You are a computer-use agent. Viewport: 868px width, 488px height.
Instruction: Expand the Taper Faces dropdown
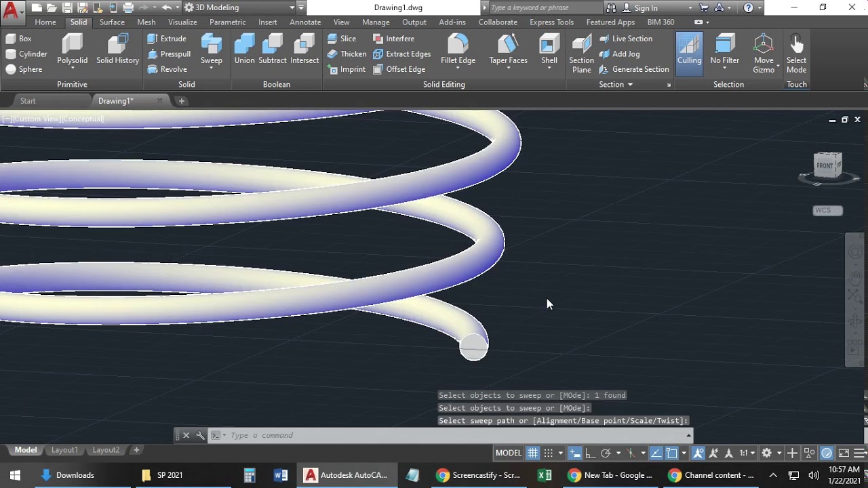tap(508, 68)
